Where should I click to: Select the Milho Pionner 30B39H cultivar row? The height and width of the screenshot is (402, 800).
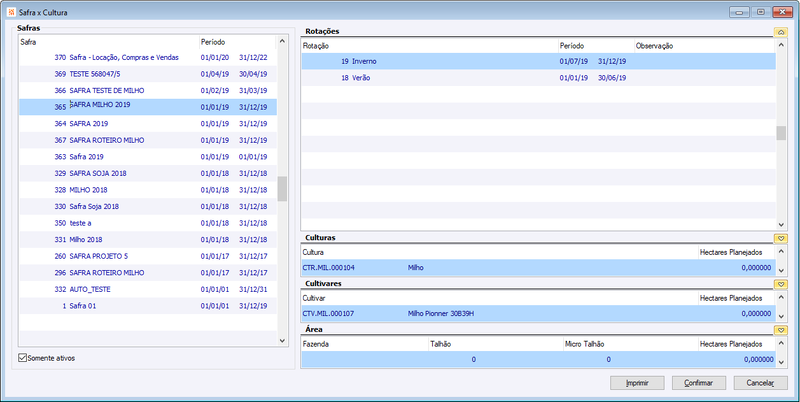coord(538,313)
